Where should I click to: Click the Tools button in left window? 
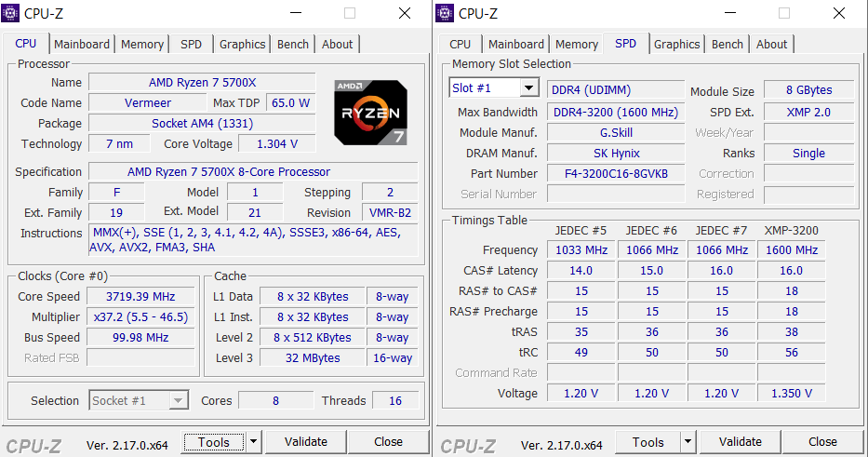(x=214, y=441)
